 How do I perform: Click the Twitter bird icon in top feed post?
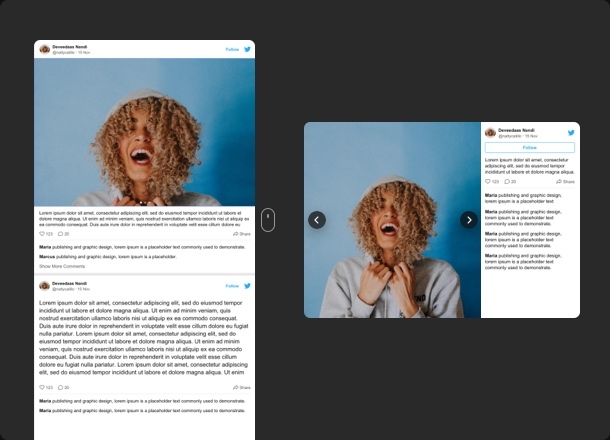(247, 48)
